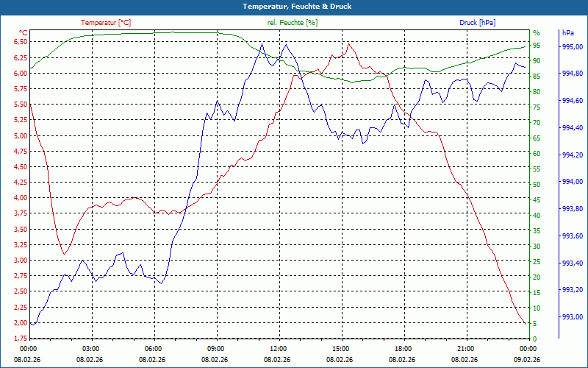Click pressure axis value '994,80'
Viewport: 588px width, 368px height.
pyautogui.click(x=573, y=74)
